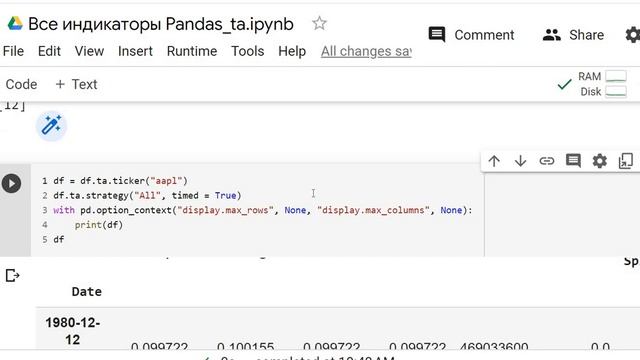The image size is (640, 360).
Task: Open cell editor settings gear
Action: point(599,161)
